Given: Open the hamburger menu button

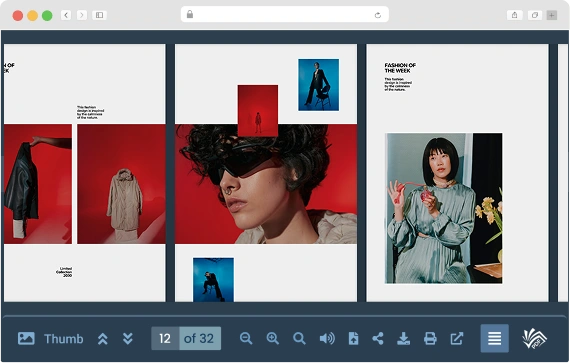Looking at the screenshot, I should 494,338.
